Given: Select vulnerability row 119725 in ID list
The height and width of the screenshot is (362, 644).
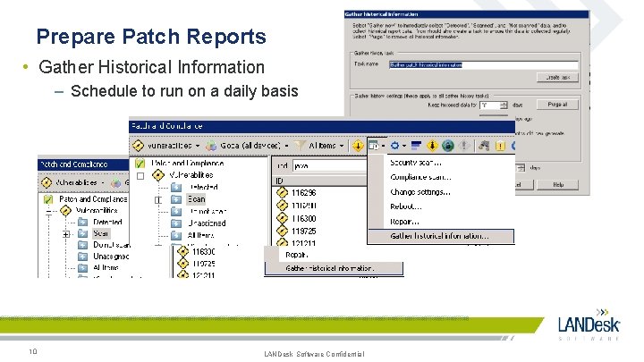Looking at the screenshot, I should pyautogui.click(x=304, y=232).
